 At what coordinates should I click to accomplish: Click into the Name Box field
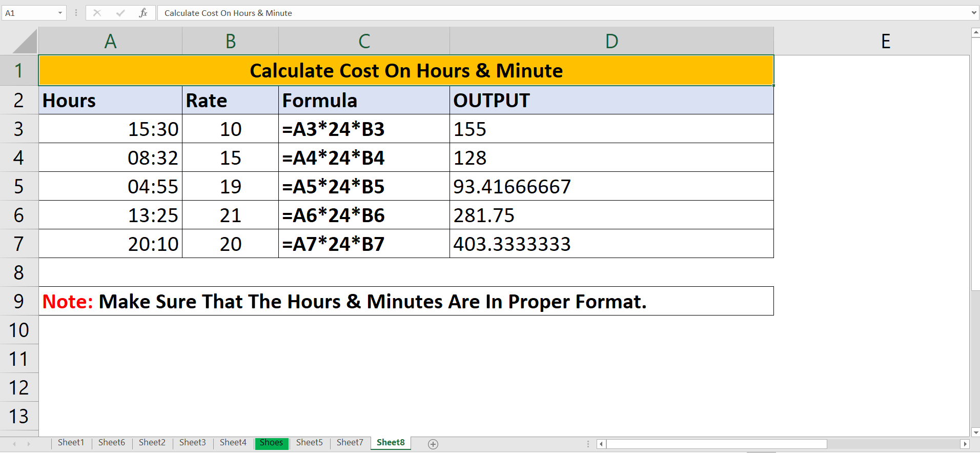[29, 13]
